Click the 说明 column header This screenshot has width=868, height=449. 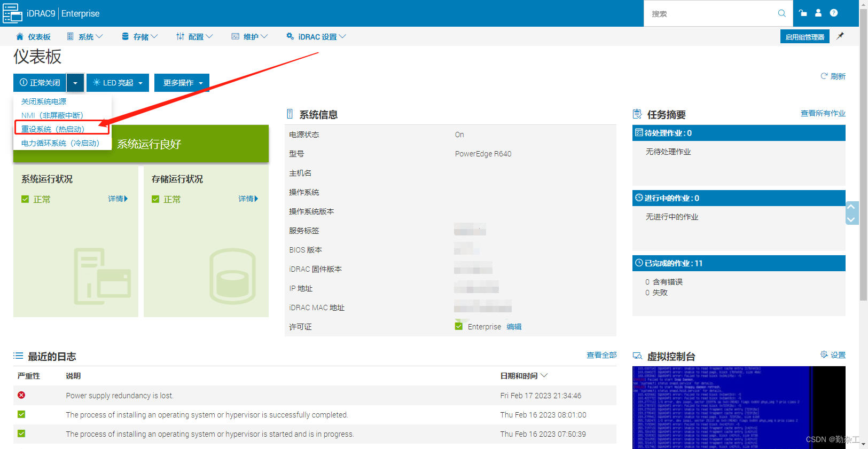(73, 376)
